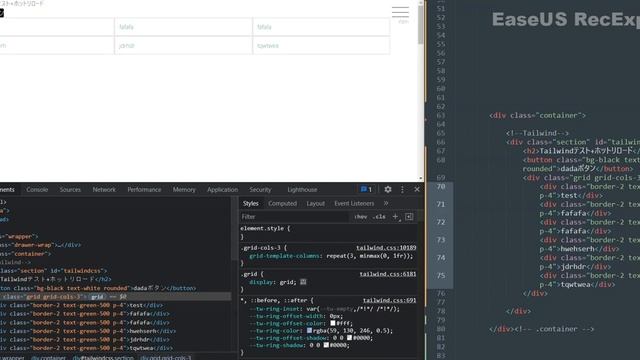Click the 'tqwtwea' cell on the page
Screen dimensions: 640x360
tap(321, 45)
